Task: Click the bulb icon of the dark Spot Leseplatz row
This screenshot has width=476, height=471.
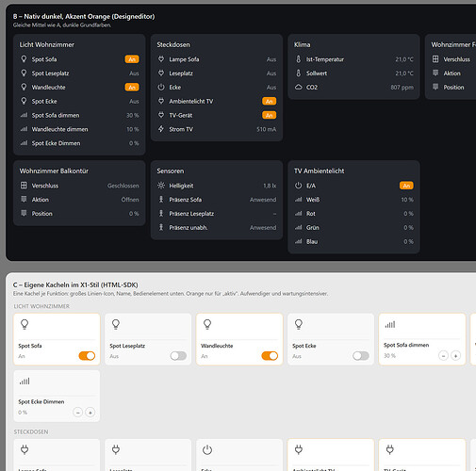Action: click(x=24, y=73)
